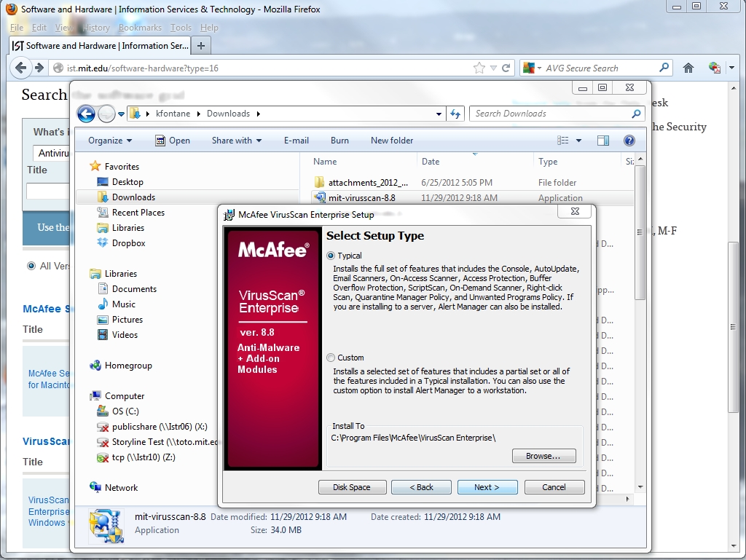Select the Custom setup radio button

(x=331, y=358)
